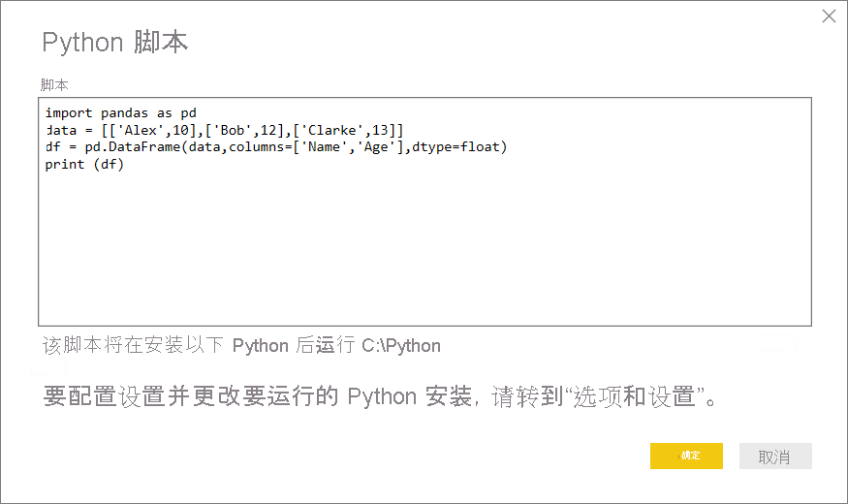The image size is (848, 504).
Task: Click the 脚本 field label
Action: 54,84
